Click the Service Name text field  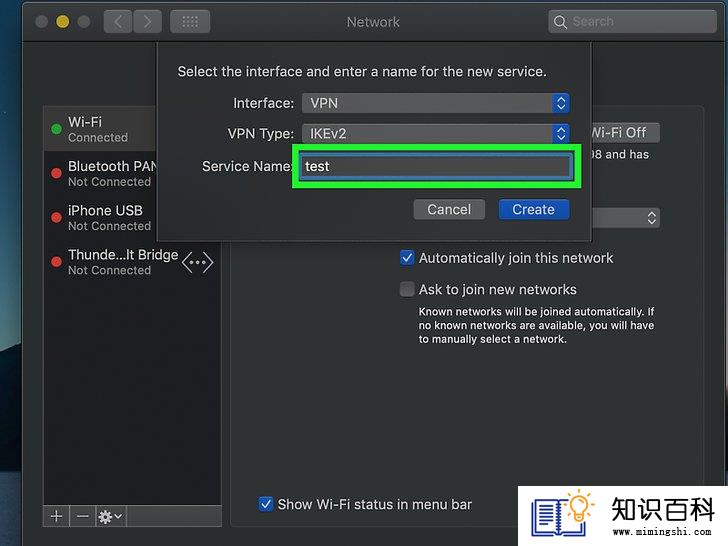point(436,166)
